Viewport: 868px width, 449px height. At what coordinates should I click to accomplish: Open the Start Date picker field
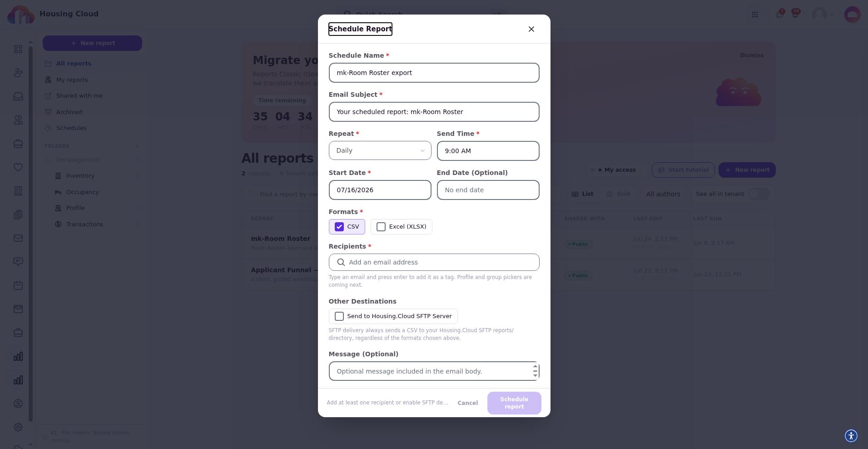pos(380,190)
